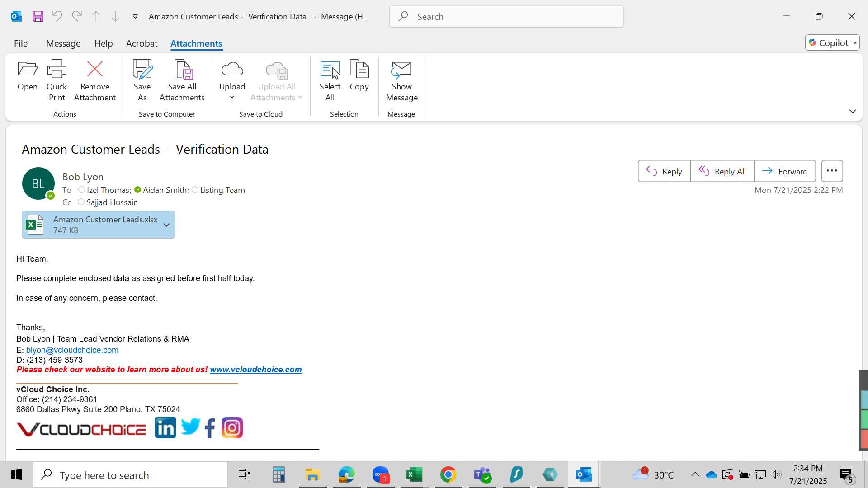Image resolution: width=868 pixels, height=488 pixels.
Task: Open Customize Quick Access Toolbar dropdown
Action: pyautogui.click(x=135, y=17)
